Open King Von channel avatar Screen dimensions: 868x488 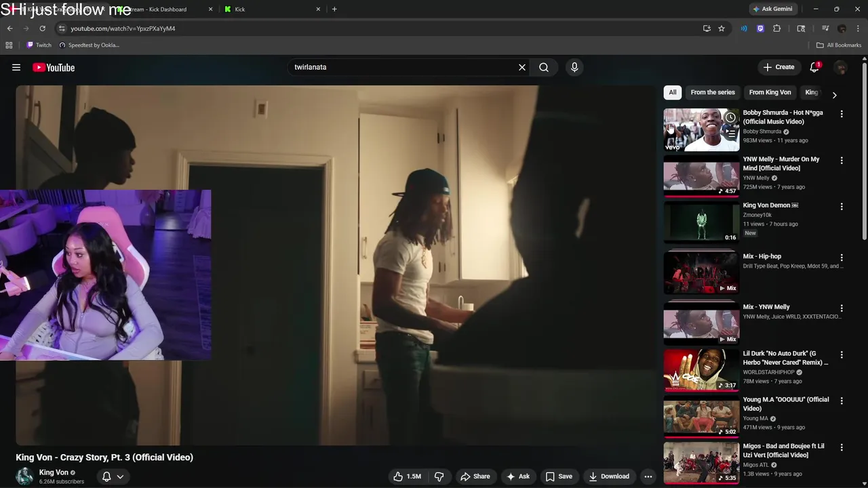point(24,476)
